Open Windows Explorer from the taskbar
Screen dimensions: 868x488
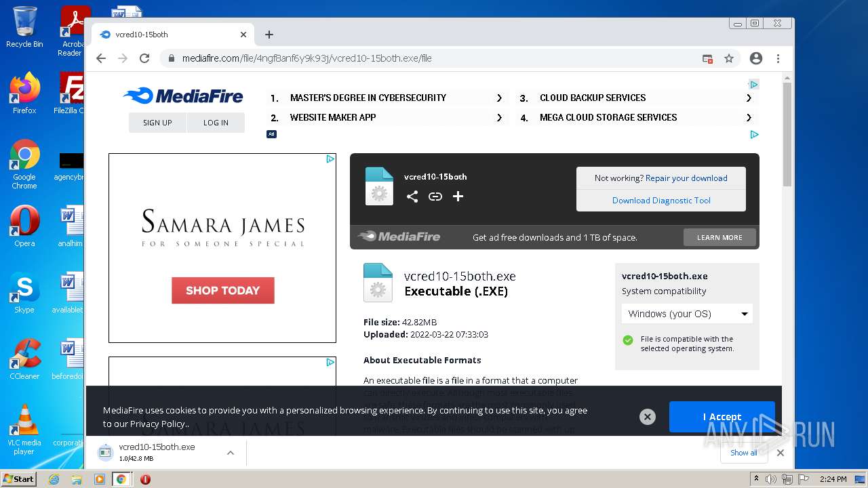[77, 479]
